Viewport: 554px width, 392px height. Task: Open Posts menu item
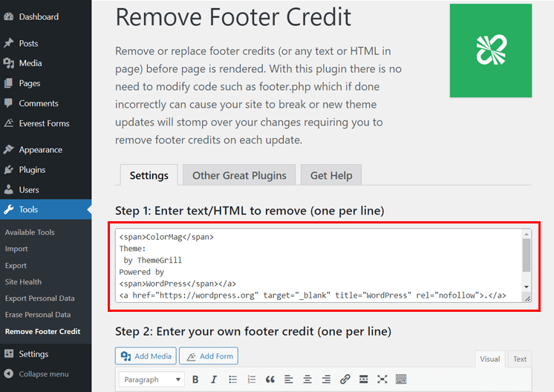(45, 43)
